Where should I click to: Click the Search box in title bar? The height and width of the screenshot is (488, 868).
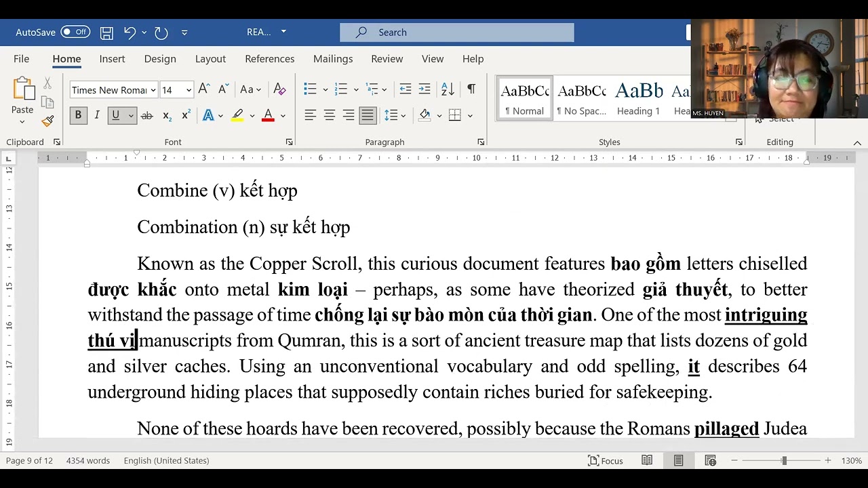click(x=457, y=33)
